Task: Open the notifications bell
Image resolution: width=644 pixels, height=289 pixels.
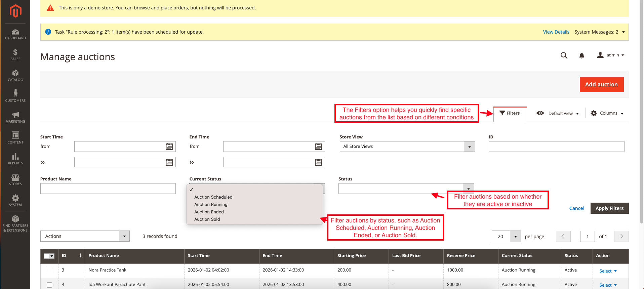Action: 581,55
